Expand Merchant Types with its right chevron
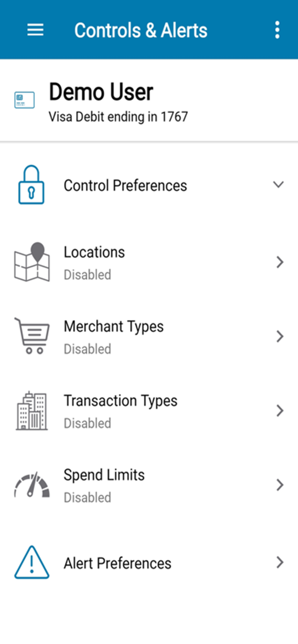The image size is (298, 644). [x=280, y=336]
